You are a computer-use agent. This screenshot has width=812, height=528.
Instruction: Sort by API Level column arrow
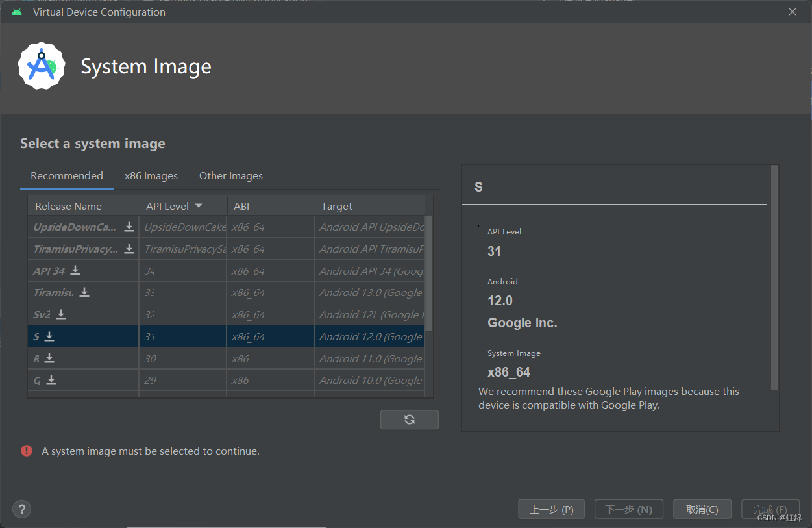pos(199,206)
